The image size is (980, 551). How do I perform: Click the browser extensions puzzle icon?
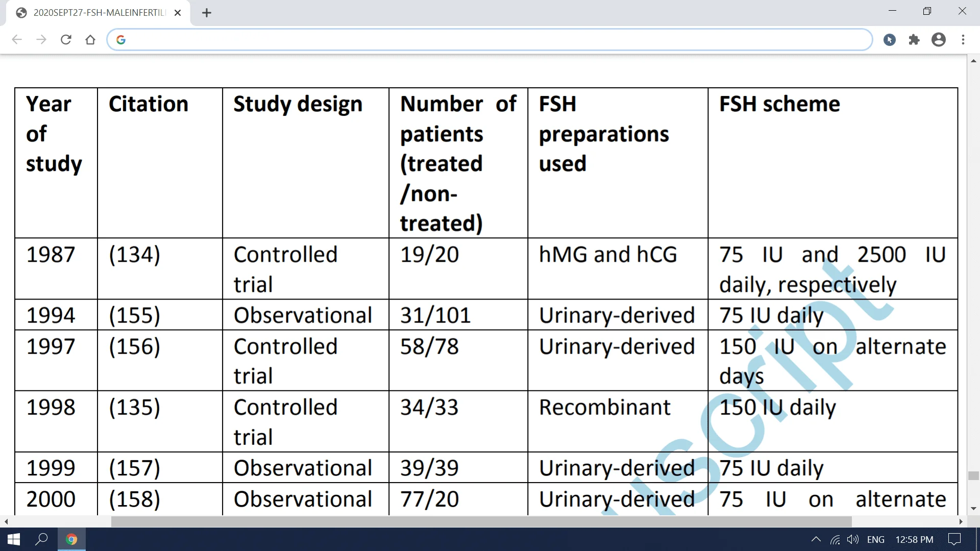point(914,40)
